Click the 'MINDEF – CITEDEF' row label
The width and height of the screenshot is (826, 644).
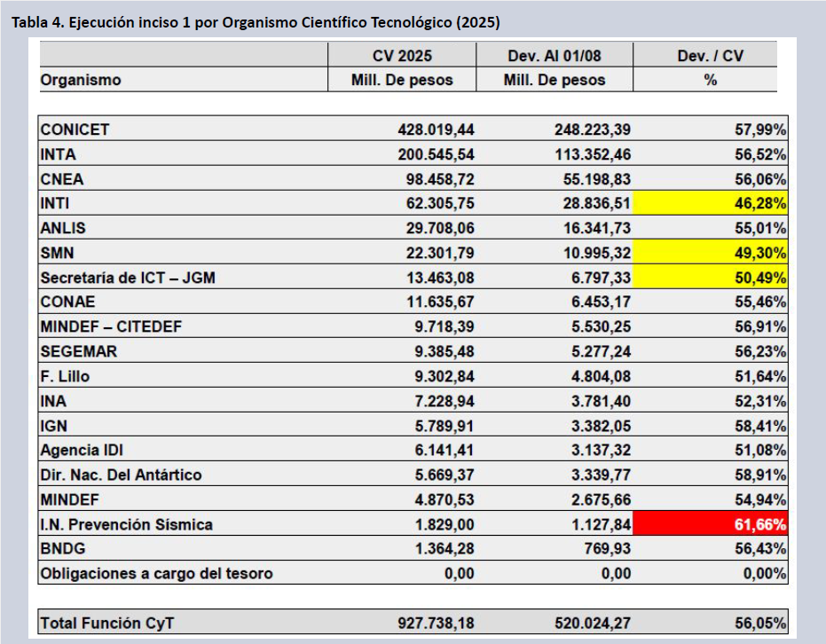111,326
